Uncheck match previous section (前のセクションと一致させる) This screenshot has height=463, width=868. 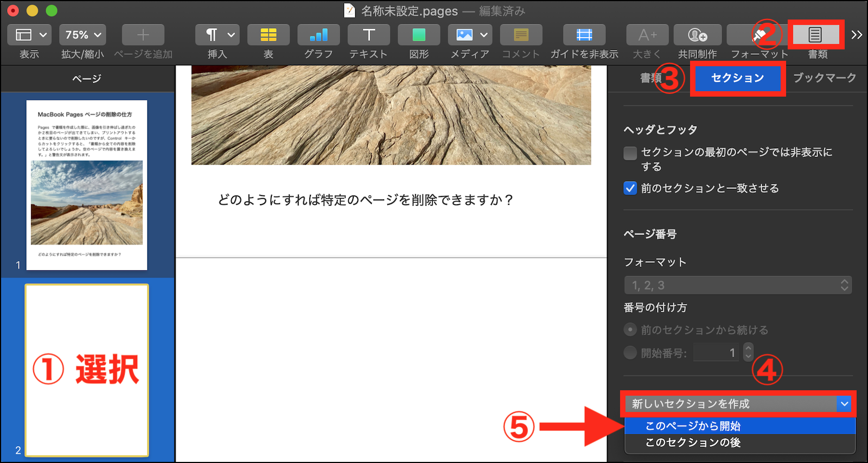[x=630, y=188]
